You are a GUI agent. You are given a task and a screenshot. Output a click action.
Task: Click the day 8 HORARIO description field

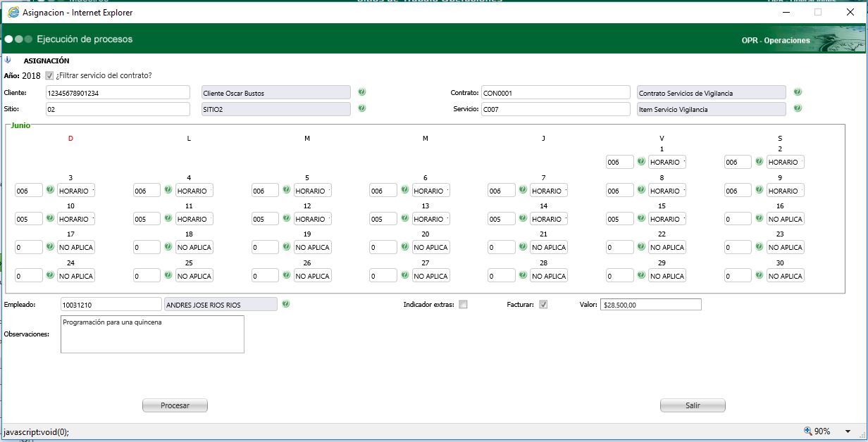pyautogui.click(x=667, y=191)
